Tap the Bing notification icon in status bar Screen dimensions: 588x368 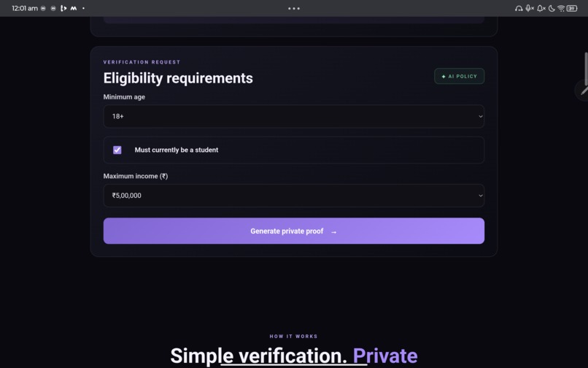point(63,8)
